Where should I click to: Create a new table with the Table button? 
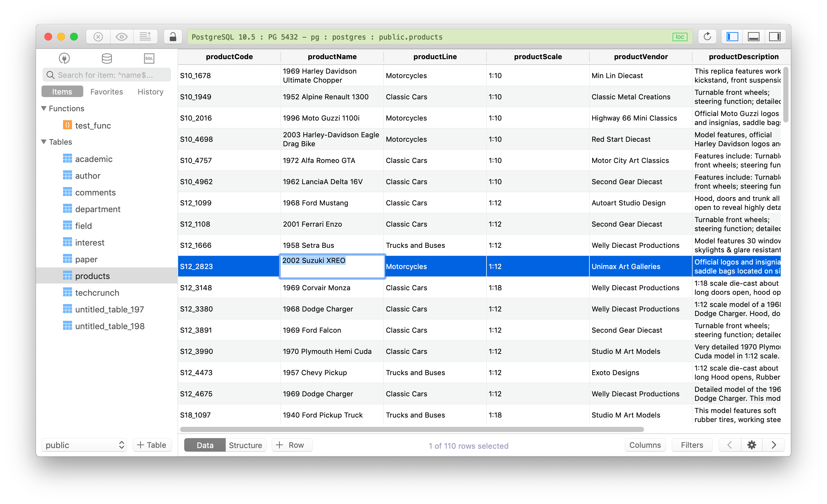[x=152, y=445]
